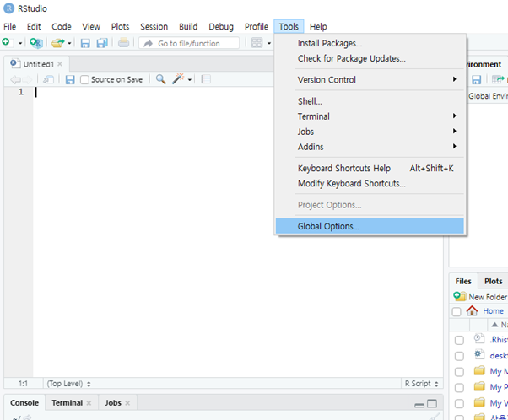The height and width of the screenshot is (420, 508).
Task: Click the Go forward arrow in editor
Action: click(27, 79)
